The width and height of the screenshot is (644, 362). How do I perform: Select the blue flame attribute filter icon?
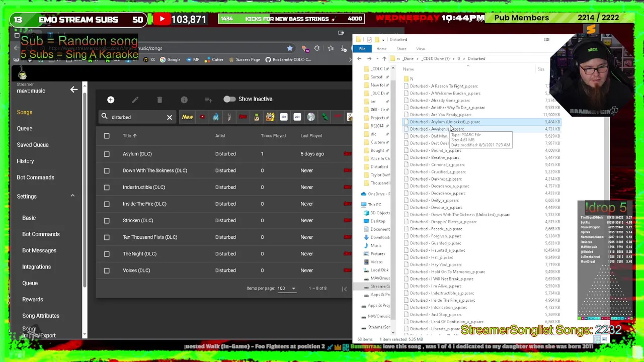coord(215,117)
